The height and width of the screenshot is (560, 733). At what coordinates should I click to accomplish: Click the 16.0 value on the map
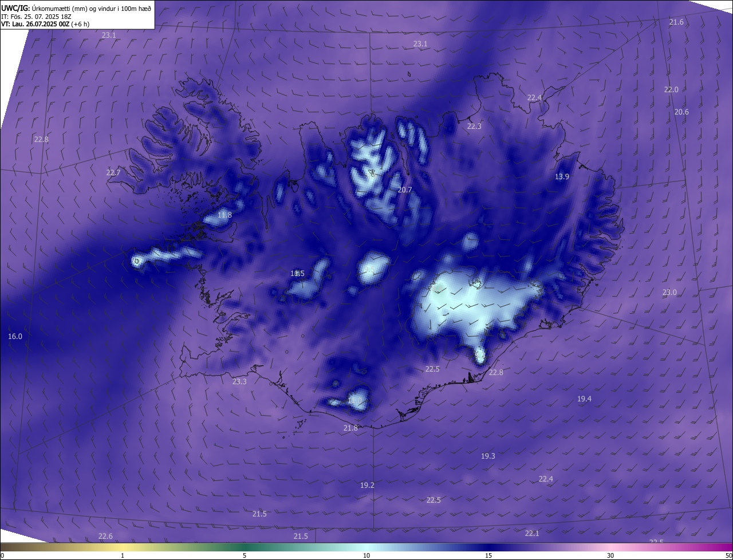coord(15,336)
